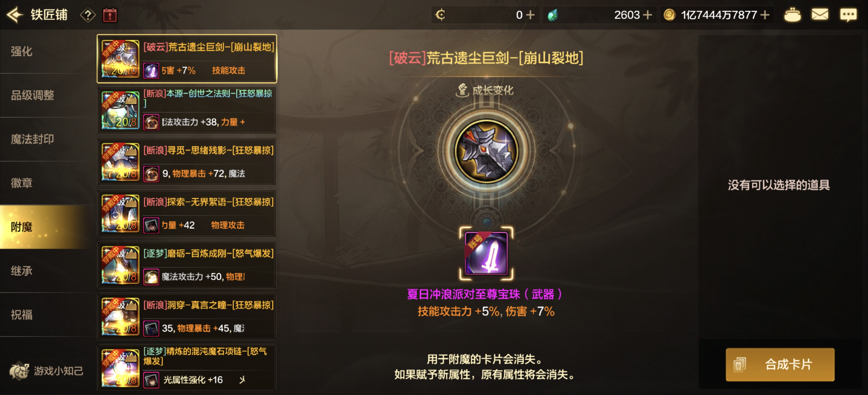Click the gold pouch icon in top bar
Viewport: 868px width, 395px height.
click(792, 15)
